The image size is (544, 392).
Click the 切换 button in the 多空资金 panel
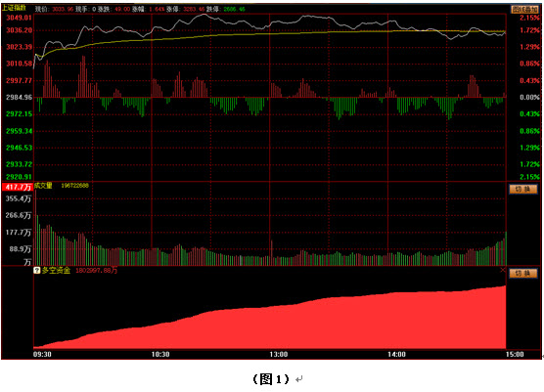pos(523,273)
